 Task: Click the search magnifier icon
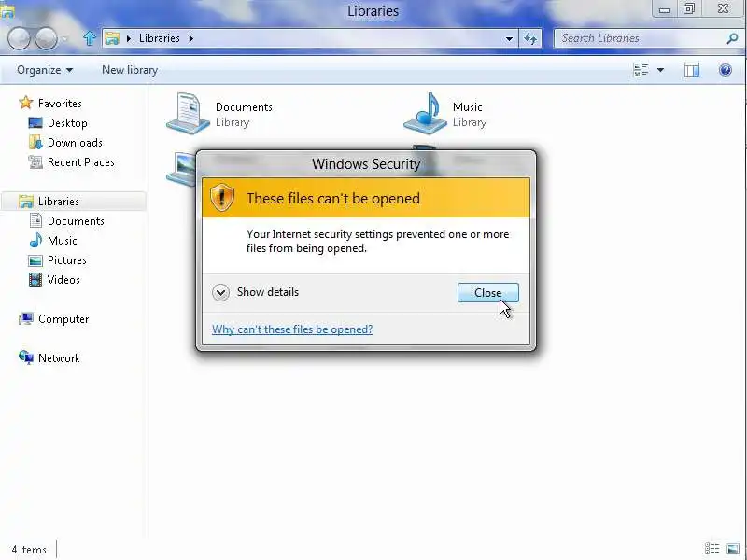tap(732, 38)
